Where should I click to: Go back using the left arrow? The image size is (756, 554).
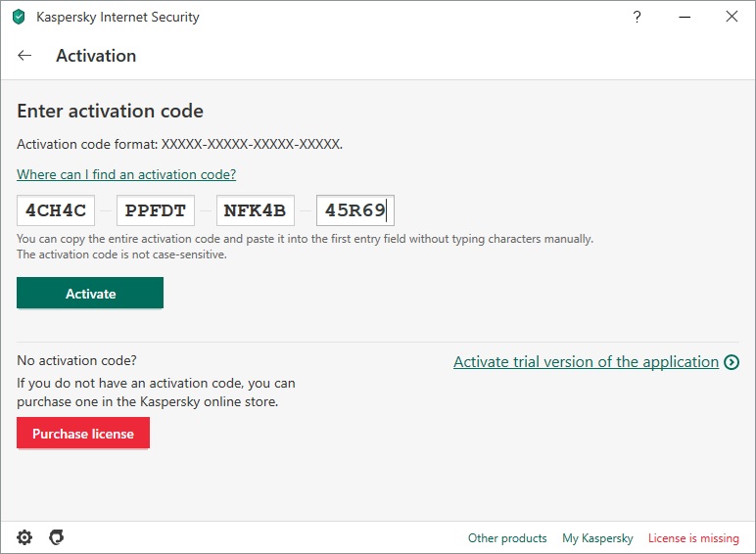tap(25, 56)
